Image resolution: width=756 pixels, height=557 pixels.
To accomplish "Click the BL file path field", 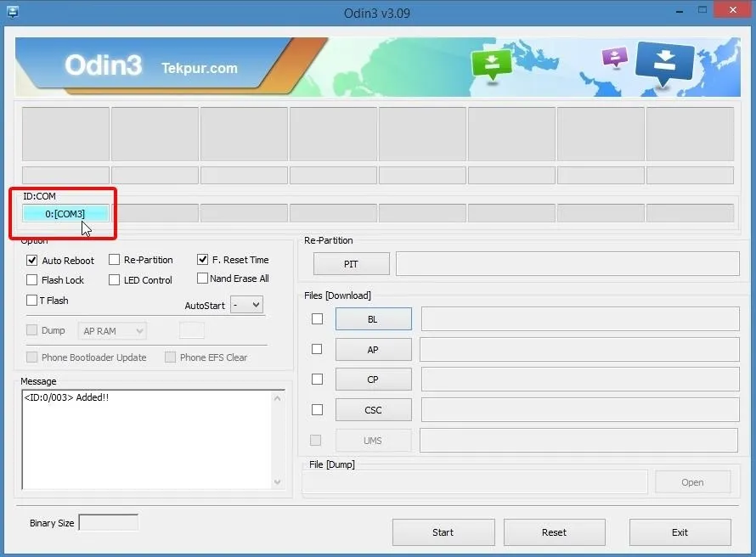I will 580,319.
